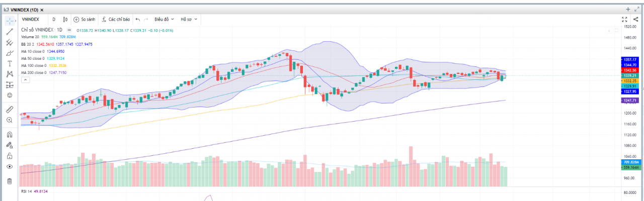Viewport: 644px width, 201px height.
Task: Open the Hồ sơ dropdown
Action: click(189, 19)
